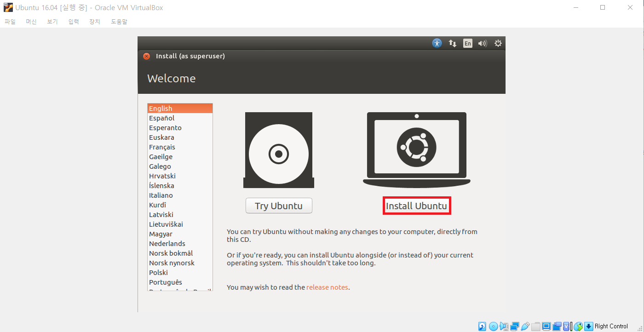This screenshot has width=644, height=332.
Task: Open the release notes link
Action: point(327,287)
